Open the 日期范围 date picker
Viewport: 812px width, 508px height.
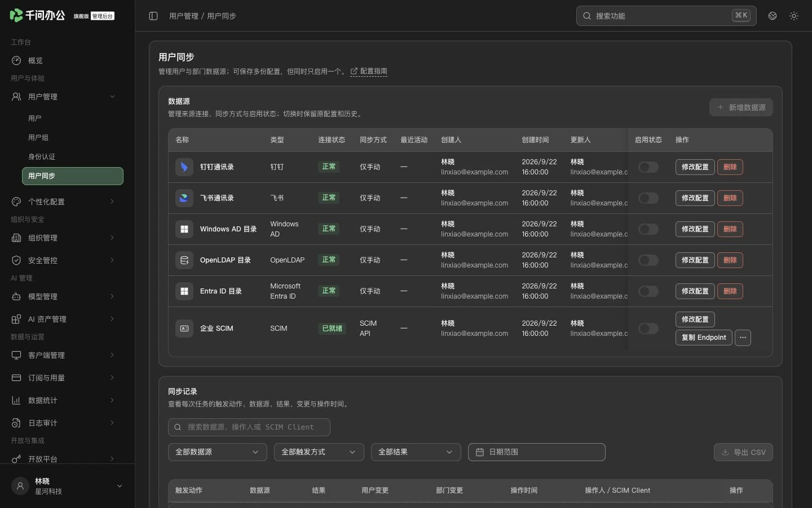pyautogui.click(x=537, y=452)
